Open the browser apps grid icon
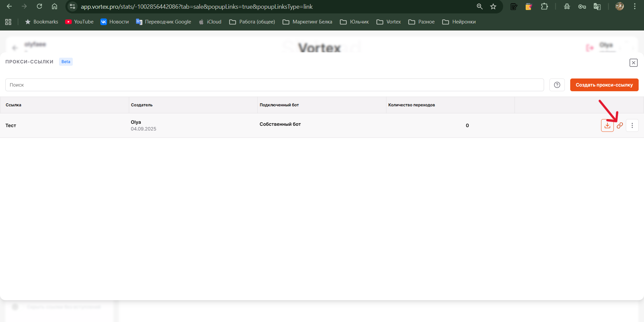This screenshot has width=644, height=322. 8,22
